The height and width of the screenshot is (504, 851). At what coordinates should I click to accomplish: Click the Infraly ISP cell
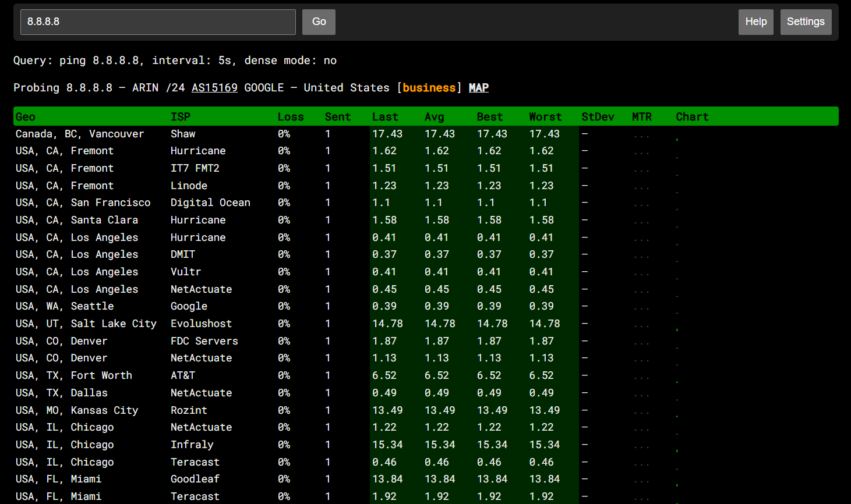[x=192, y=445]
